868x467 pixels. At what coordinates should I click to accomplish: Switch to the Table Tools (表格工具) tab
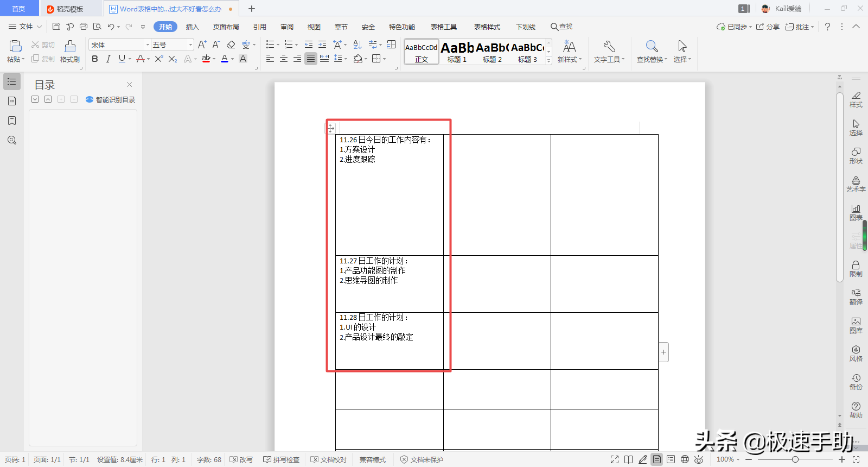pyautogui.click(x=444, y=27)
